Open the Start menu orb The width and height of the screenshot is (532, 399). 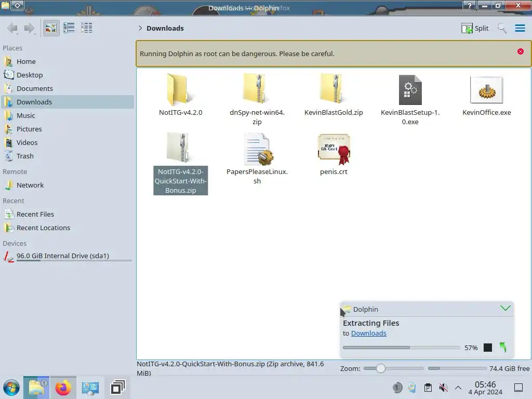pos(11,388)
